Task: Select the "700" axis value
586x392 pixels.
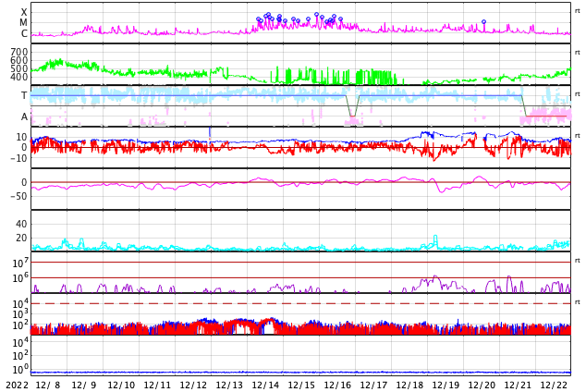Action: click(x=19, y=52)
